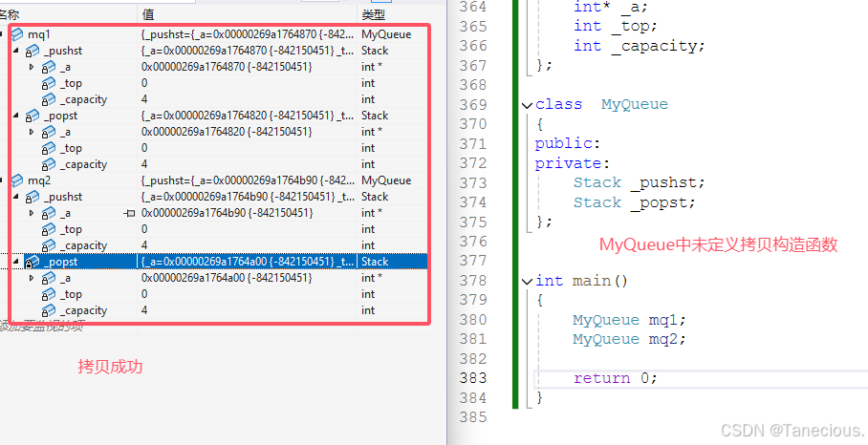Click line number 380 in the editor
Viewport: 868px width, 445px height.
pyautogui.click(x=473, y=320)
